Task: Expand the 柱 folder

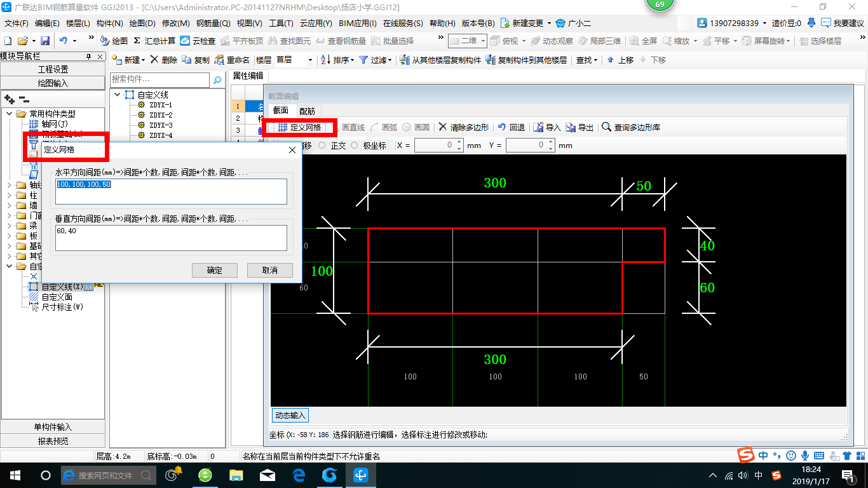Action: click(x=10, y=196)
